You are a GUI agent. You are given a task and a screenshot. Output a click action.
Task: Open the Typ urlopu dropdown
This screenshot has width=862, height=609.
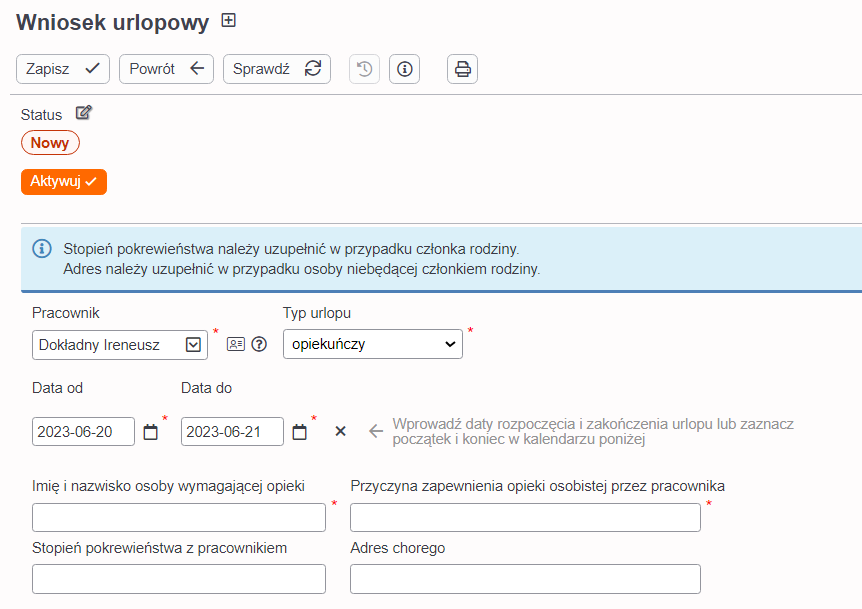[x=373, y=344]
